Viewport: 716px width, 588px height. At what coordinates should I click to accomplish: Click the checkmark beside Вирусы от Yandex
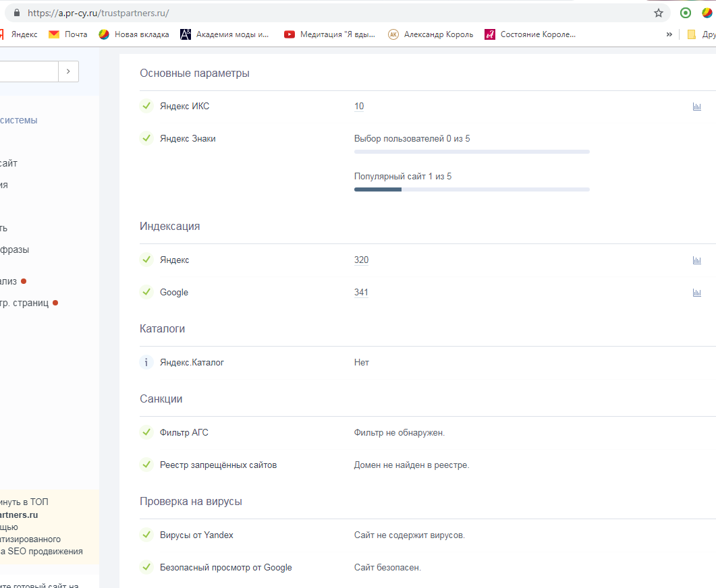click(x=146, y=535)
